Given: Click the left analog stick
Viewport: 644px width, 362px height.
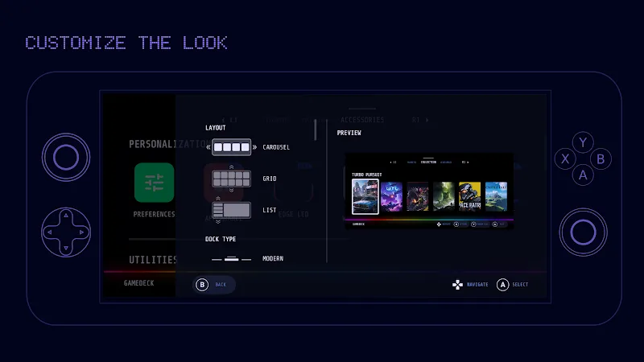Looking at the screenshot, I should point(66,158).
